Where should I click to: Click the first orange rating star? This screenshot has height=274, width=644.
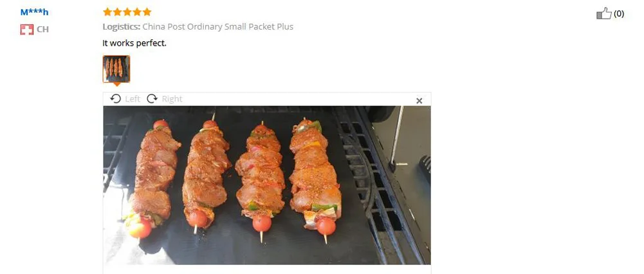pos(107,12)
